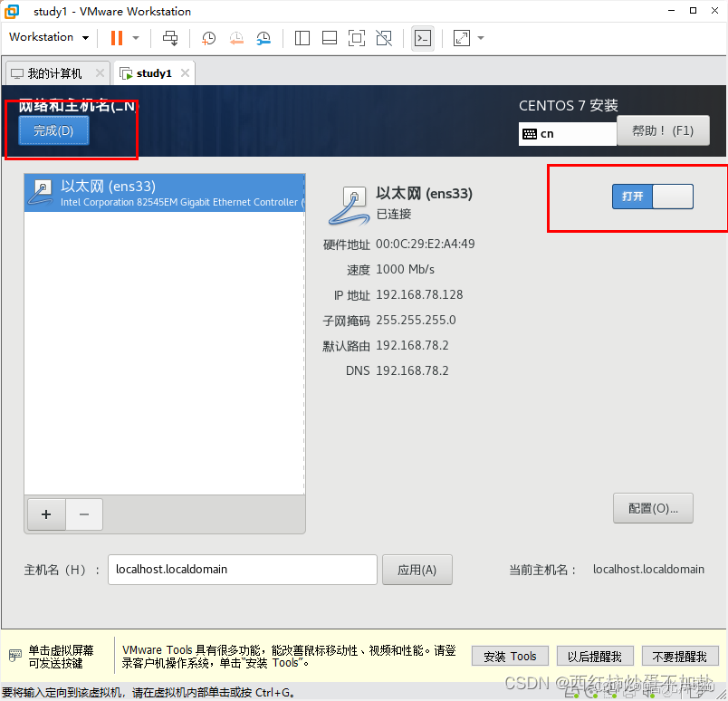Open the Workstation menu
The image size is (728, 701).
click(x=49, y=37)
